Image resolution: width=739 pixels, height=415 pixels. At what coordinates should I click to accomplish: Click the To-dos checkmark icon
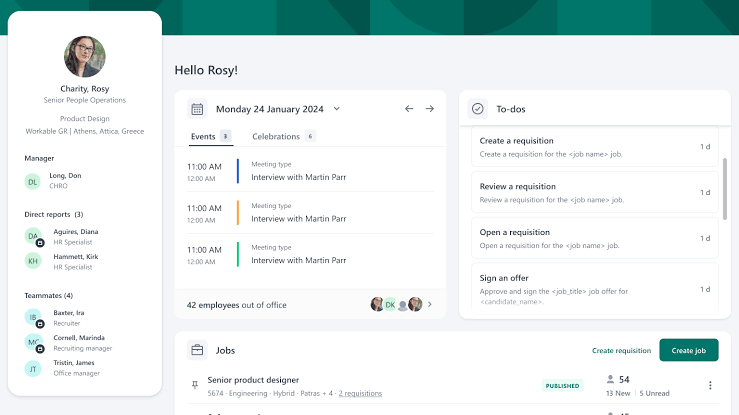[x=477, y=109]
